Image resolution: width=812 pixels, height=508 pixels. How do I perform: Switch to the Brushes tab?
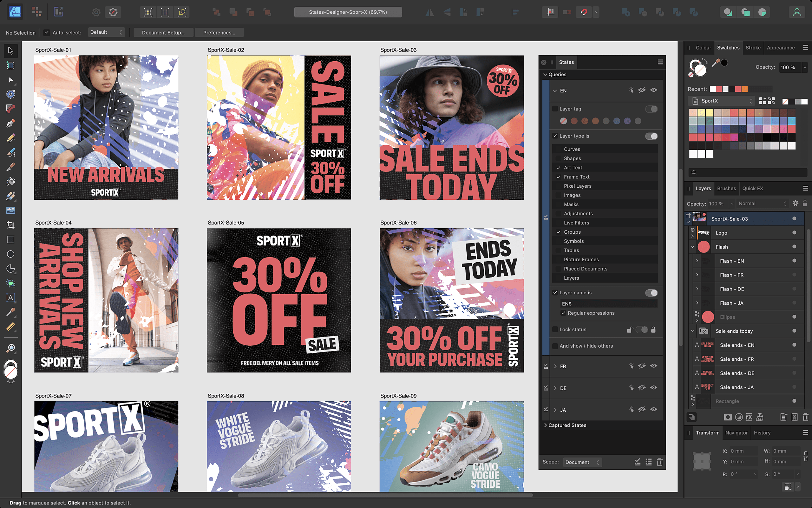point(726,189)
